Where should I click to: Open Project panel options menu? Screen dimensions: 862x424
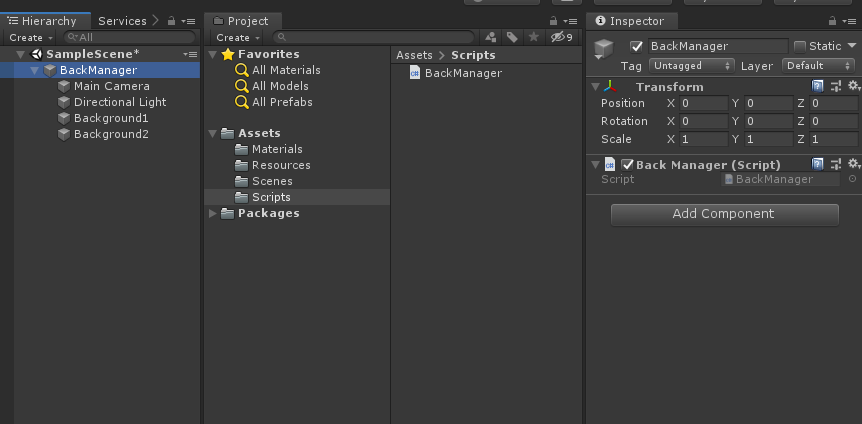[x=571, y=21]
